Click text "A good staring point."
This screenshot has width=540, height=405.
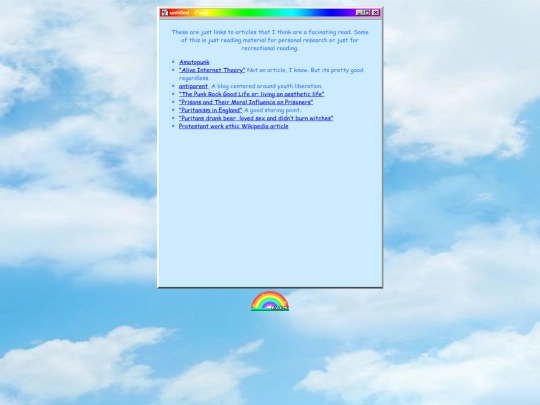pyautogui.click(x=272, y=110)
